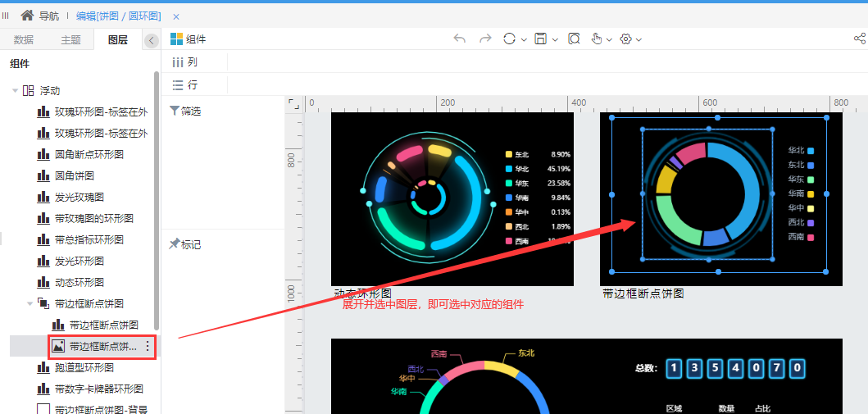Open the refresh dropdown arrow
Screen dimensions: 868x414
coord(524,40)
